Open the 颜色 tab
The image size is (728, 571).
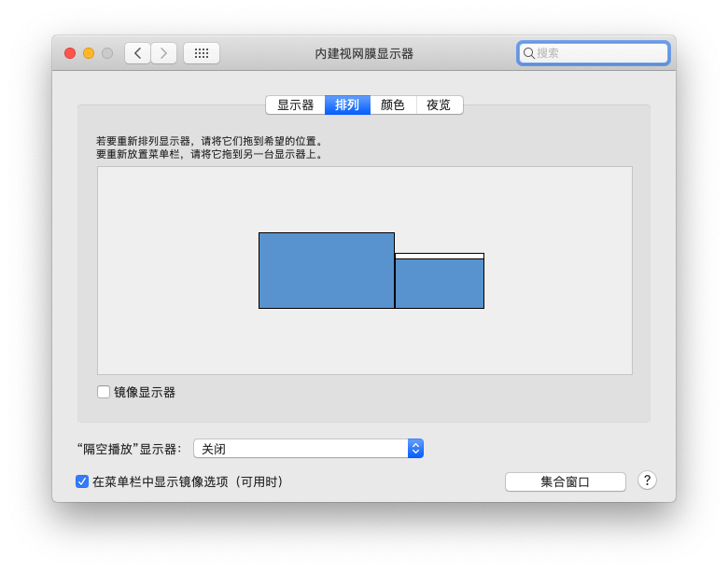393,105
